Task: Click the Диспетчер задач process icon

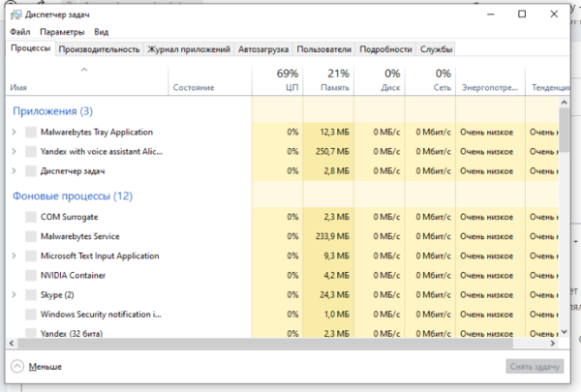Action: [30, 170]
